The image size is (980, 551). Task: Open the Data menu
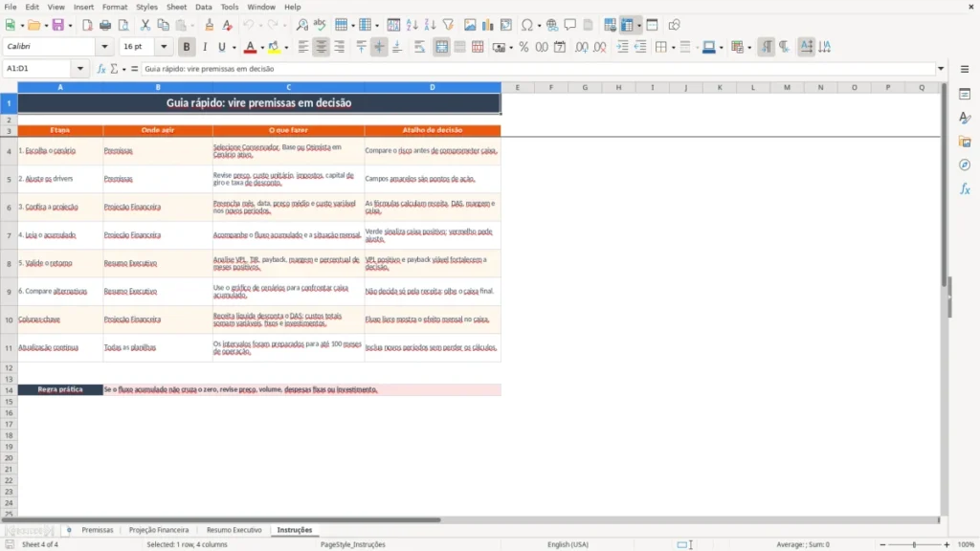pos(203,7)
